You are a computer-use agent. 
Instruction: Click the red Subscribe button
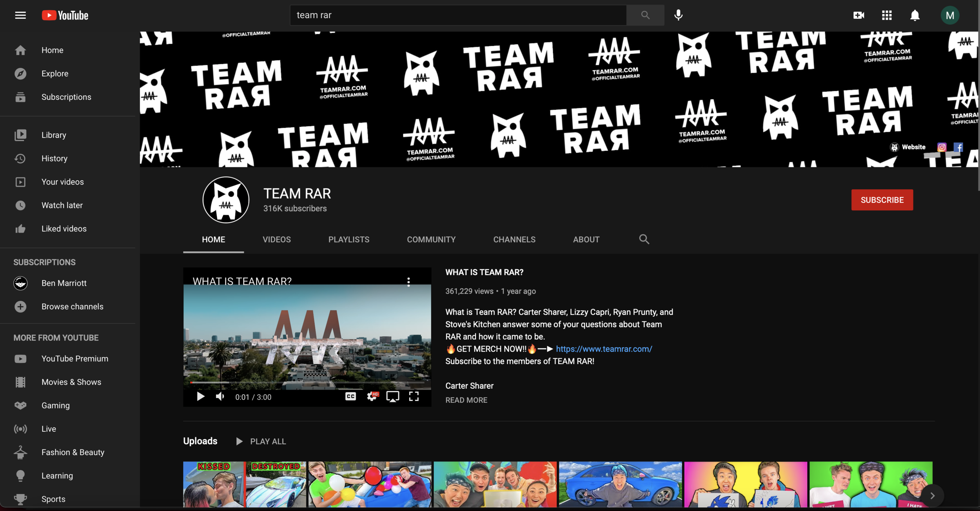[882, 200]
